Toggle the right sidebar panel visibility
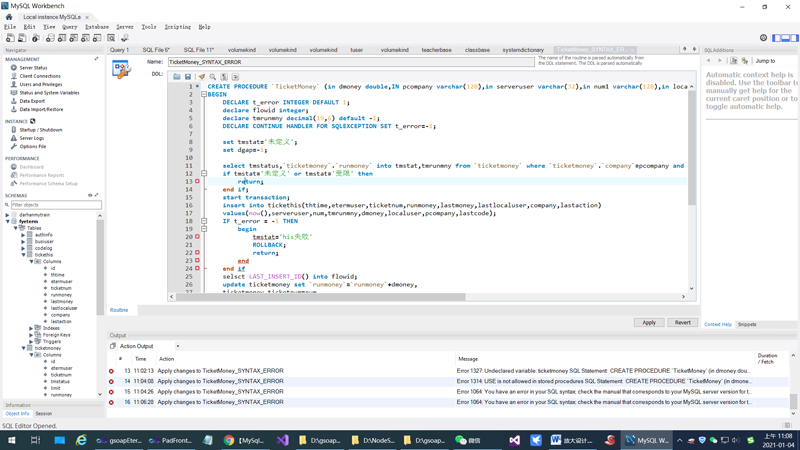The height and width of the screenshot is (450, 800). point(794,38)
